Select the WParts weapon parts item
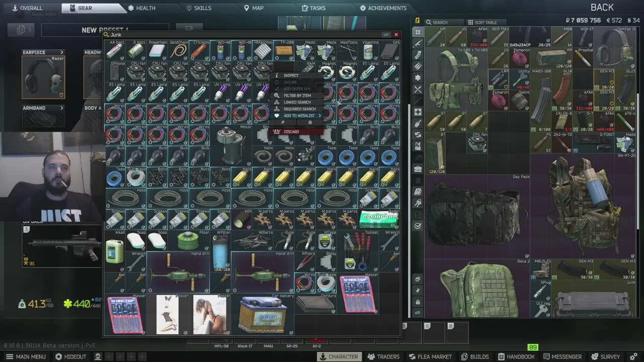Image resolution: width=644 pixels, height=362 pixels. click(252, 240)
